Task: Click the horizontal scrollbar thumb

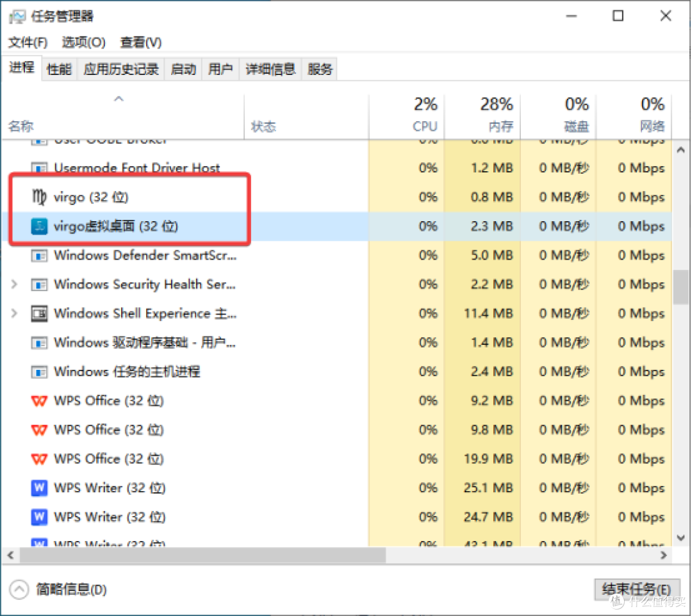Action: click(x=203, y=556)
